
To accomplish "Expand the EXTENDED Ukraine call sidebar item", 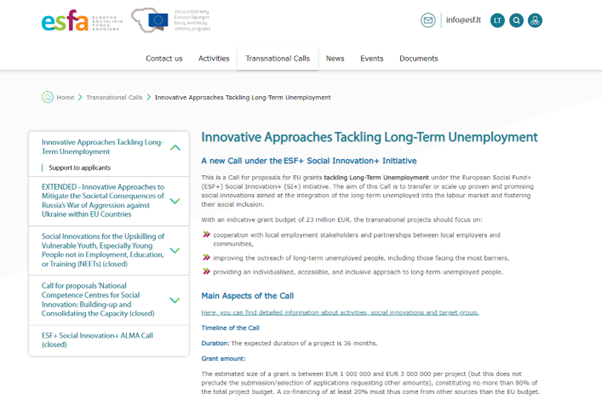I will coord(175,201).
